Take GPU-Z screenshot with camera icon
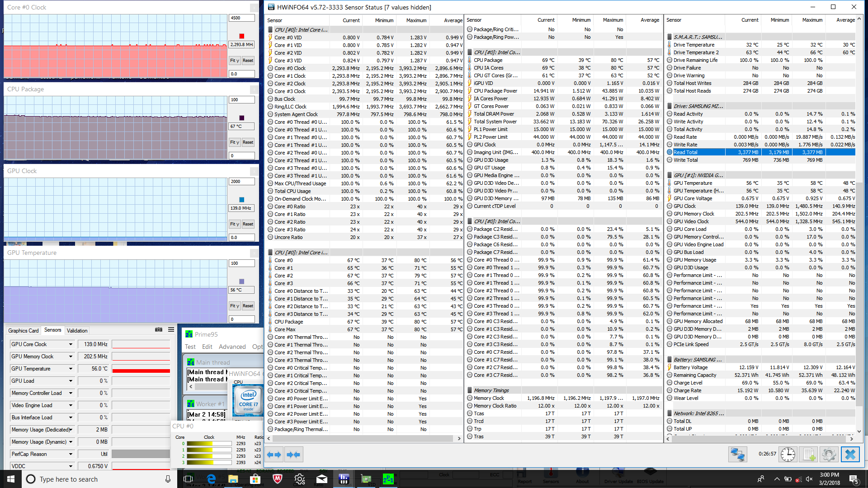This screenshot has width=868, height=488. click(159, 330)
